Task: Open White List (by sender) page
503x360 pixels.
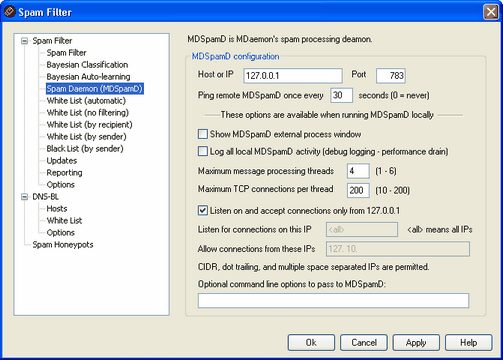Action: pos(86,137)
